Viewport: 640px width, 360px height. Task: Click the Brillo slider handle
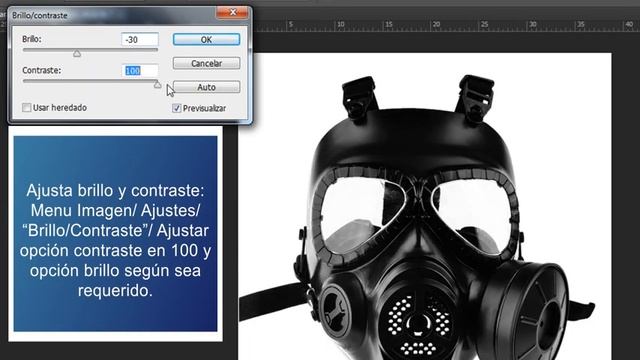pos(77,53)
